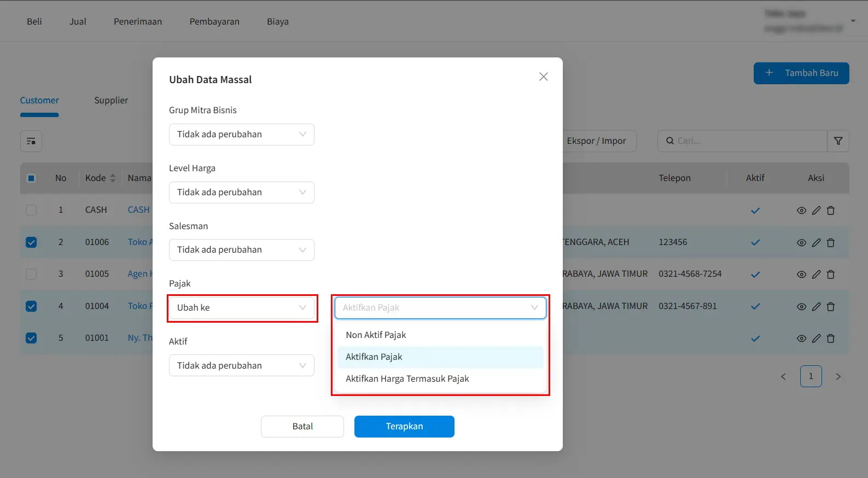Image resolution: width=868 pixels, height=478 pixels.
Task: Select page 1 in pagination
Action: tap(811, 376)
